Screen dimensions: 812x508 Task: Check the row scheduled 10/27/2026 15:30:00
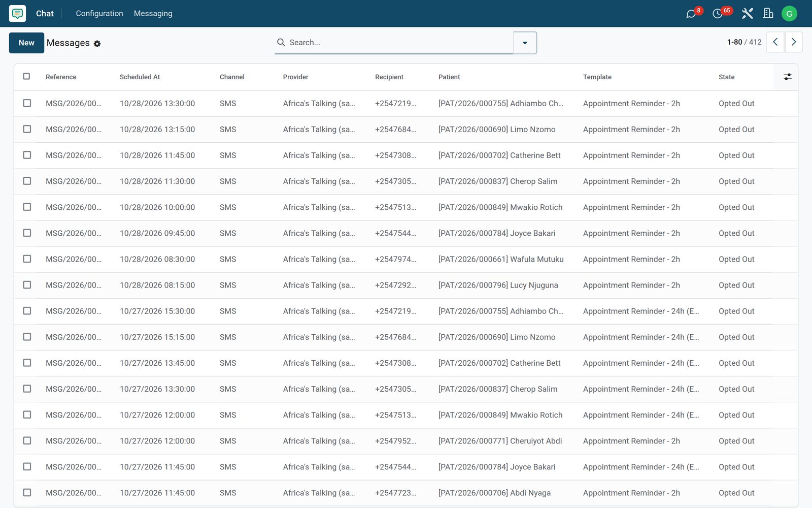point(27,311)
